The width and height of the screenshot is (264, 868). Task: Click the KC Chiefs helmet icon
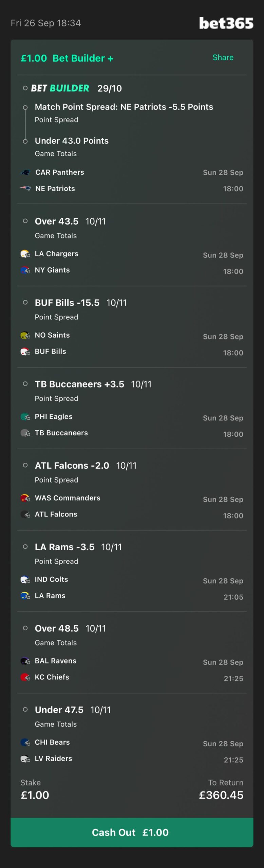point(25,677)
